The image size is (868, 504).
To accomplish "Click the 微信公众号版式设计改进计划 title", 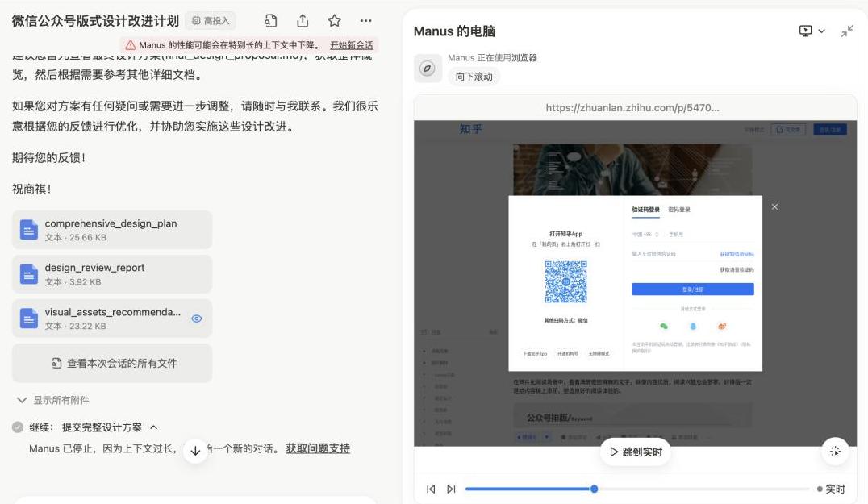I will tap(95, 21).
